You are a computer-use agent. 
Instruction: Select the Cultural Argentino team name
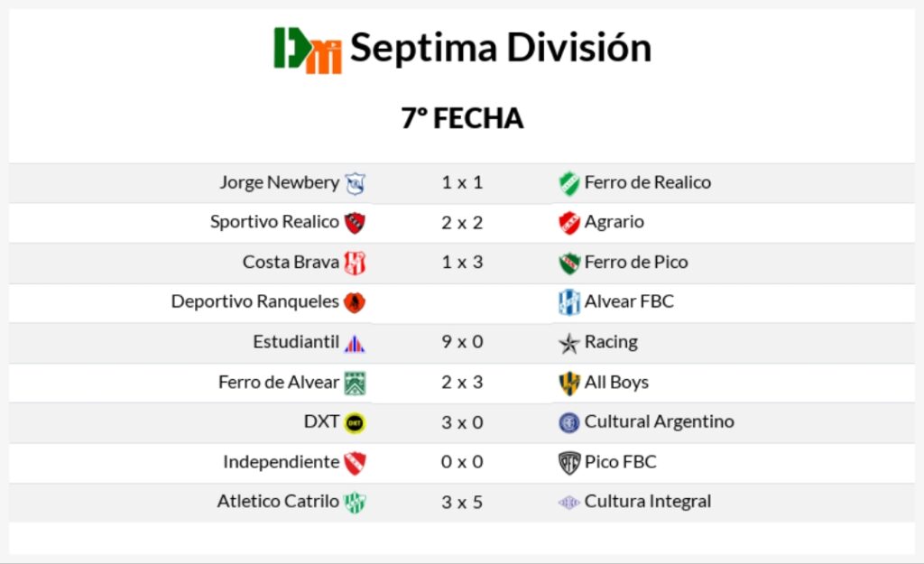(659, 421)
